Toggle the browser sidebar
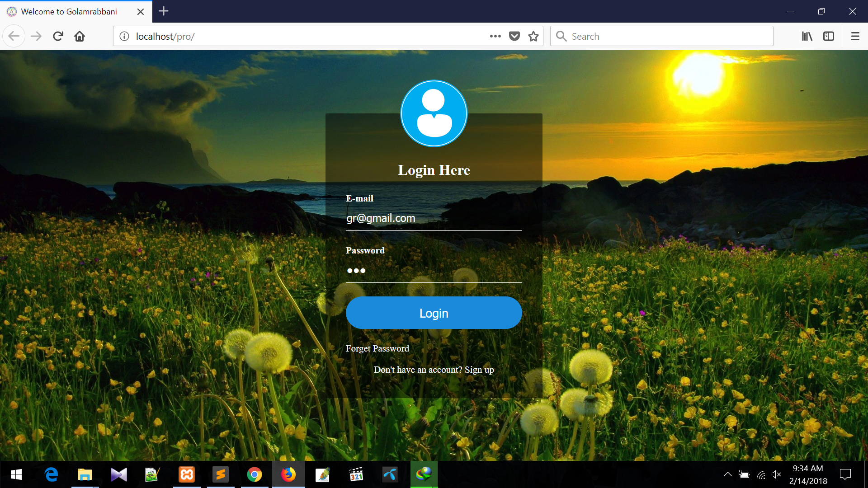Screen dimensions: 868x488 829,36
